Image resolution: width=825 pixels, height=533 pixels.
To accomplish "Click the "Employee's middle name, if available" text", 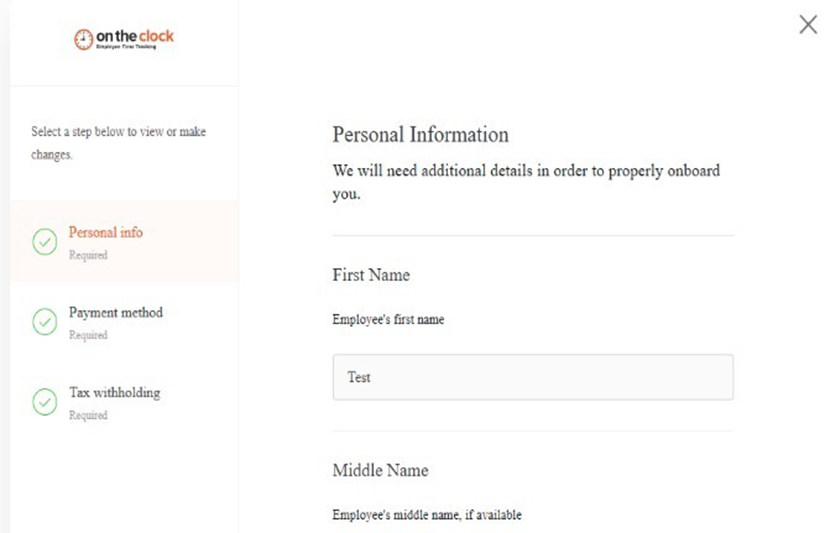I will [426, 515].
